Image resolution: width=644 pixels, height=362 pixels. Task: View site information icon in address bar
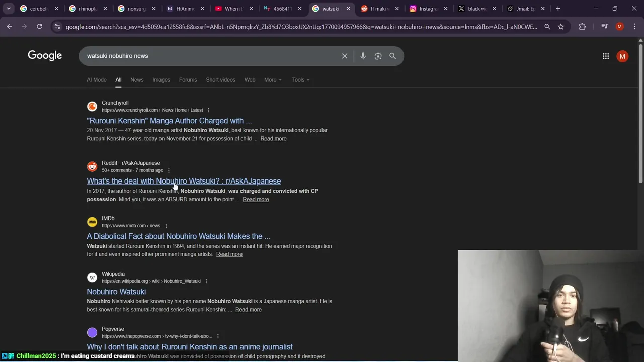coord(57,27)
